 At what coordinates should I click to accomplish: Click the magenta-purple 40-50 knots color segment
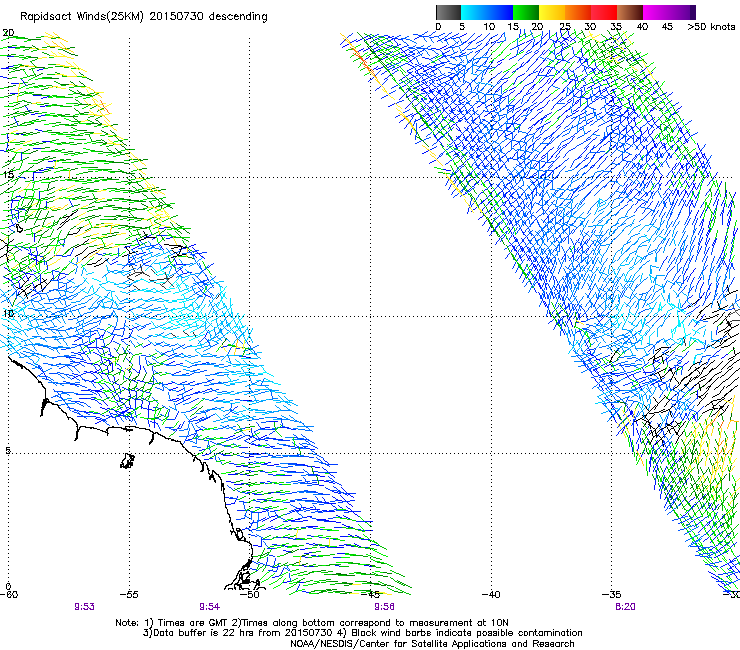(x=669, y=12)
